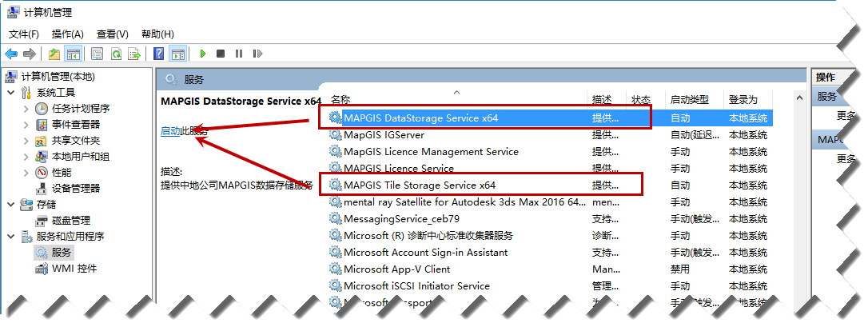Select the Microsoft App-V Client row
The image size is (868, 327).
[550, 269]
